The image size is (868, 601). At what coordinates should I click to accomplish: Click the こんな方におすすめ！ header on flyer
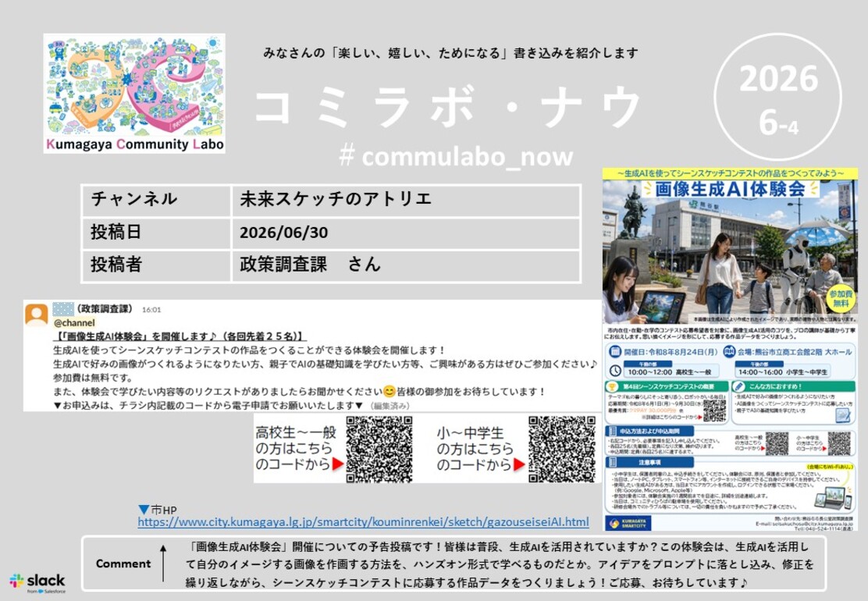(x=793, y=386)
